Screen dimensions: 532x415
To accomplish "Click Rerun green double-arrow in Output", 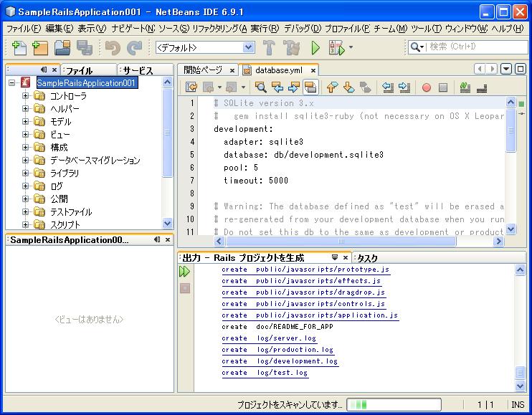I will click(x=184, y=271).
